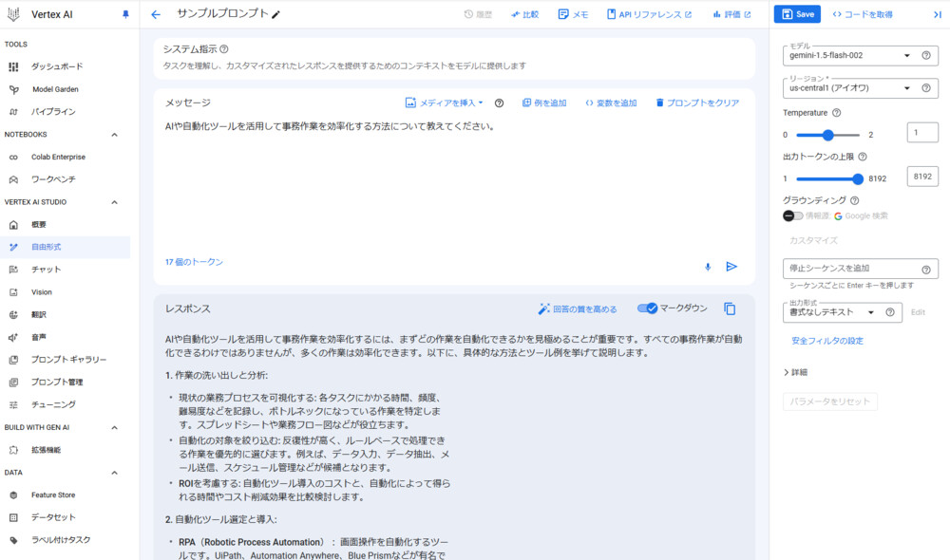950x560 pixels.
Task: Click the microphone icon in the message box
Action: click(708, 267)
